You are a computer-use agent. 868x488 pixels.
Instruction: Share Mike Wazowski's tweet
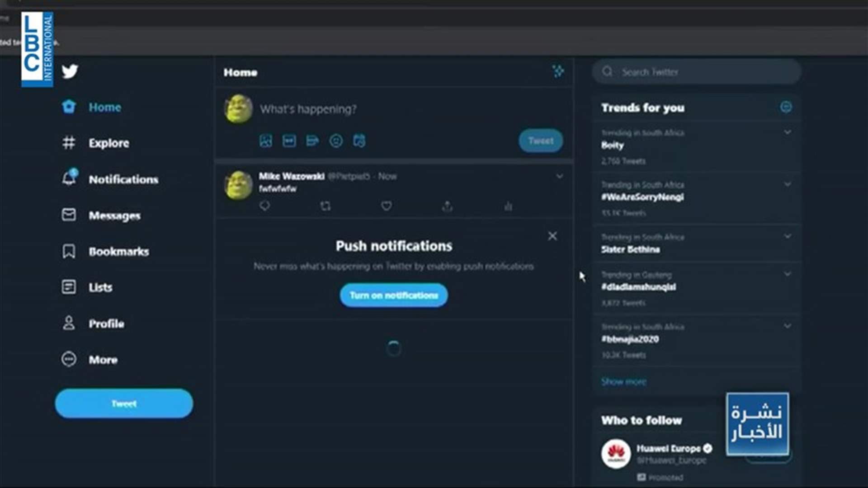(447, 206)
